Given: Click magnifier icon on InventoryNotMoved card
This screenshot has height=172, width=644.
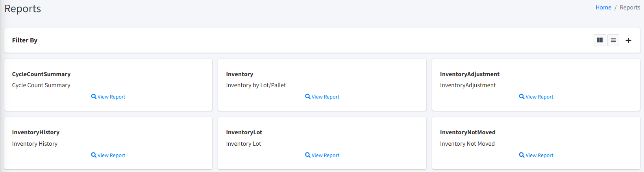Looking at the screenshot, I should point(522,155).
